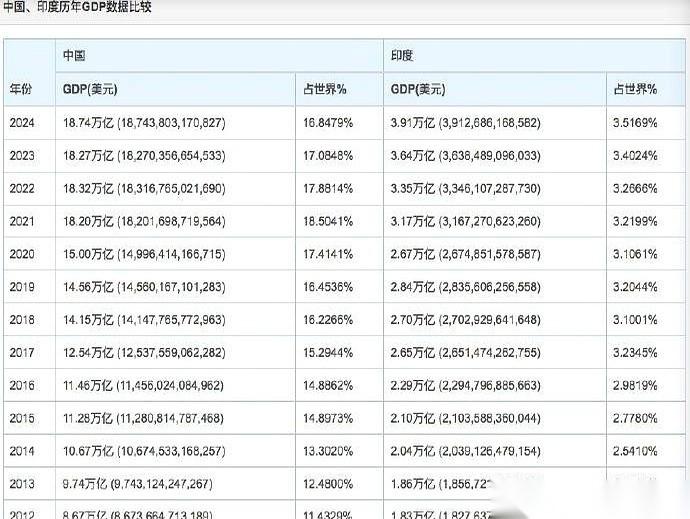Click China world share 15.2944%
Image resolution: width=690 pixels, height=519 pixels.
point(328,353)
